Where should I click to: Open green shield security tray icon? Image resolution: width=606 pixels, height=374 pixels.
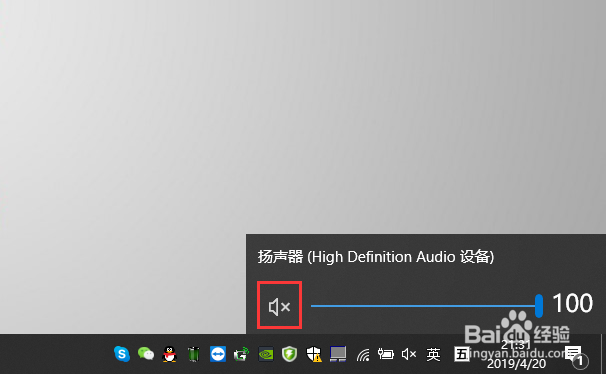[x=289, y=354]
